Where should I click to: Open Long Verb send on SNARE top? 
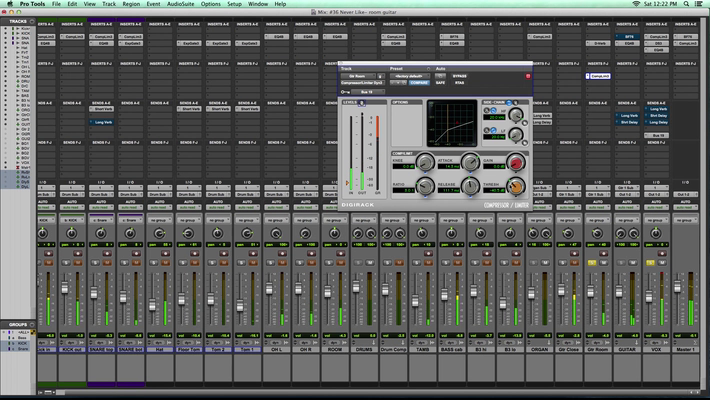pyautogui.click(x=101, y=122)
